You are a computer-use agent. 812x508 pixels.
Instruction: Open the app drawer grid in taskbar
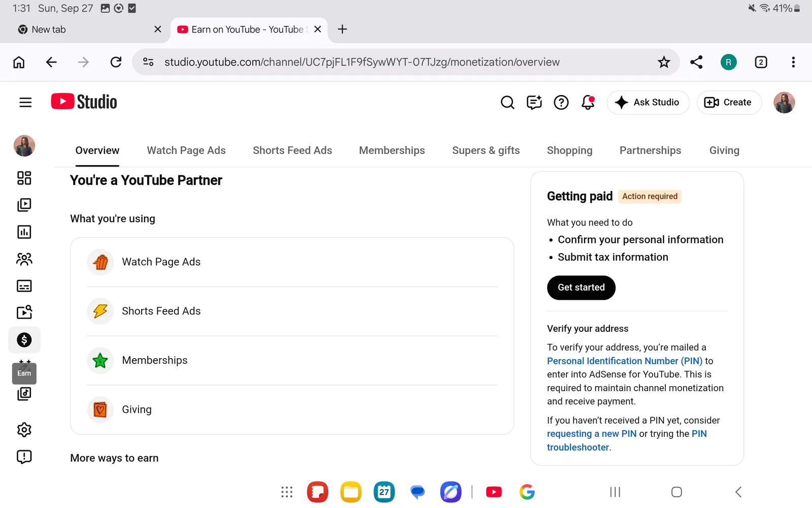[287, 492]
